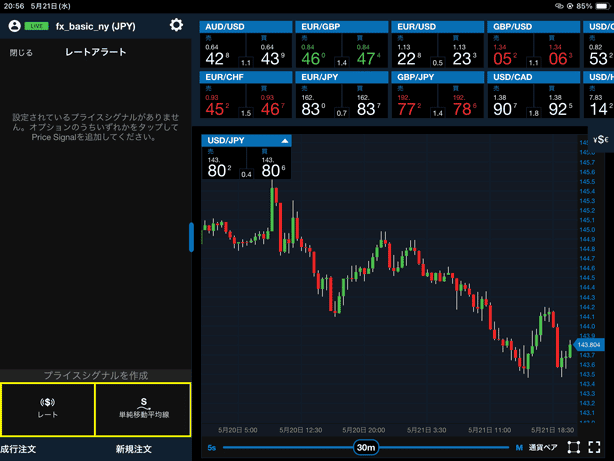Tap the AUD/USD 1.1 spread value
The width and height of the screenshot is (614, 461).
(246, 63)
